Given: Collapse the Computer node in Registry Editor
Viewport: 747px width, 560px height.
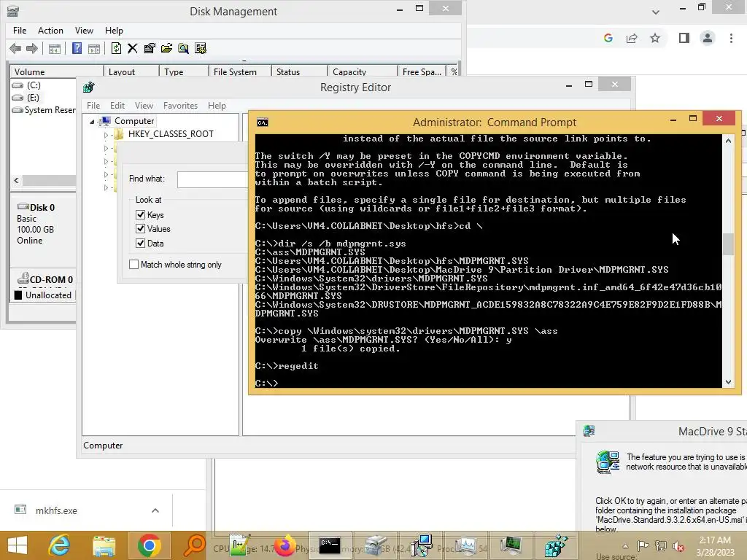Looking at the screenshot, I should [x=92, y=122].
